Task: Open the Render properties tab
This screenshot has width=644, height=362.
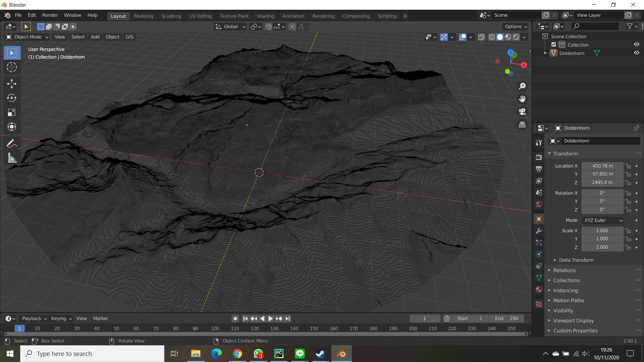Action: tap(539, 157)
